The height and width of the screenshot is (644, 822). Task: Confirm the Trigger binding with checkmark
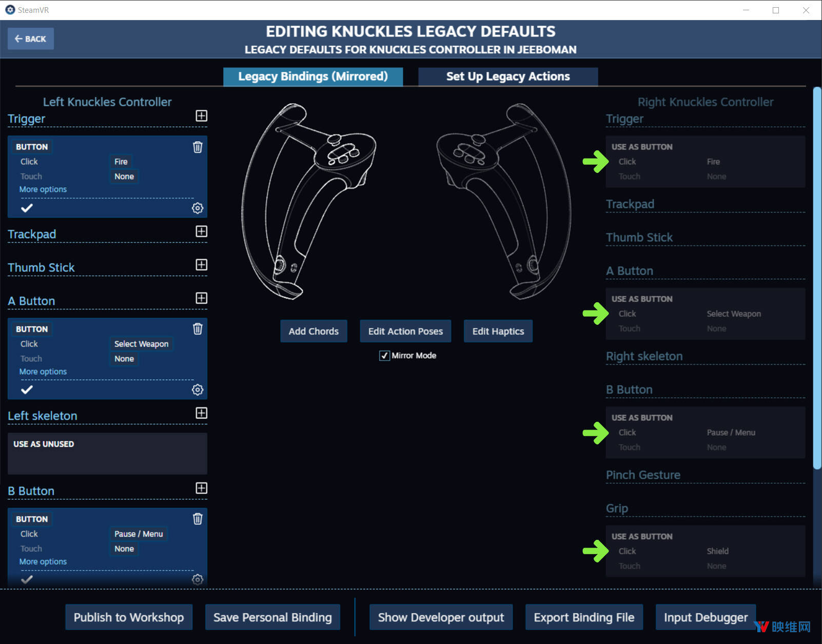(27, 208)
